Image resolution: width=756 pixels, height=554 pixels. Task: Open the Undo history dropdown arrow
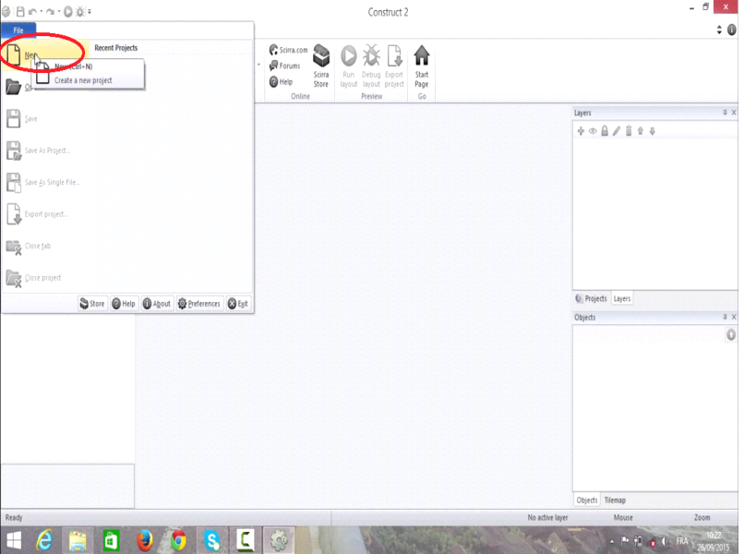click(42, 11)
